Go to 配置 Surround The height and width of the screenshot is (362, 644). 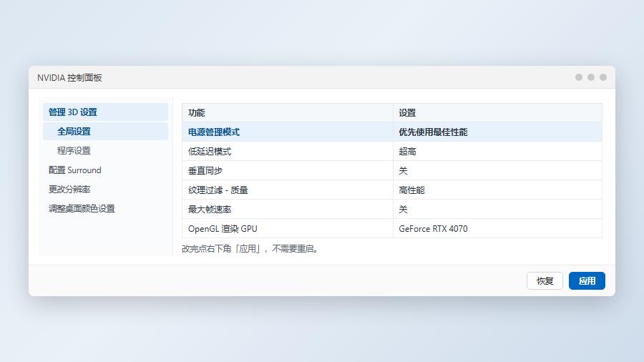click(x=106, y=170)
